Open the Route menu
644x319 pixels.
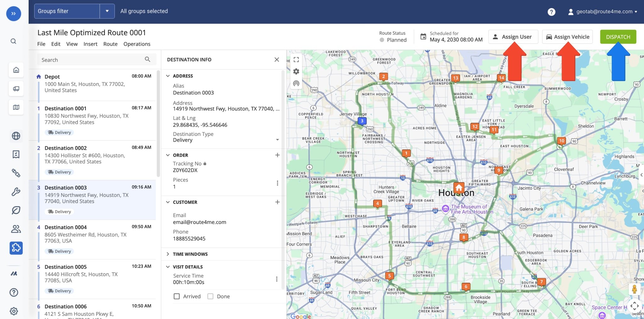point(110,44)
